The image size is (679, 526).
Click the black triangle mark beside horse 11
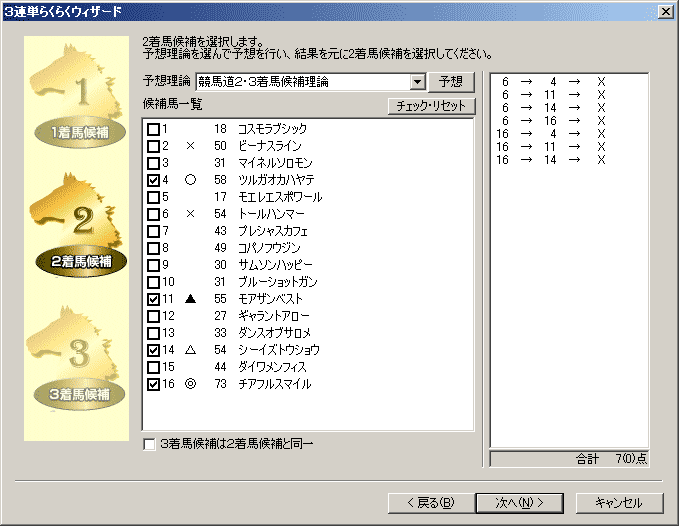190,299
